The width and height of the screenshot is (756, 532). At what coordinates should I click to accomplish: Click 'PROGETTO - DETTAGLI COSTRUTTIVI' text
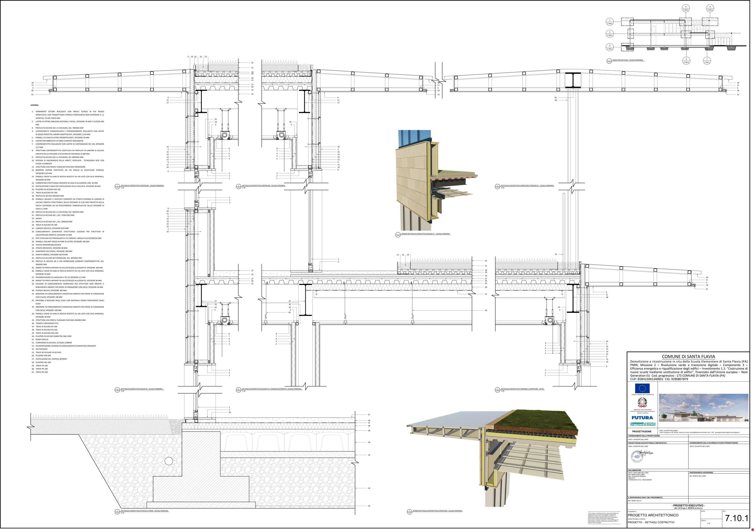tap(651, 523)
